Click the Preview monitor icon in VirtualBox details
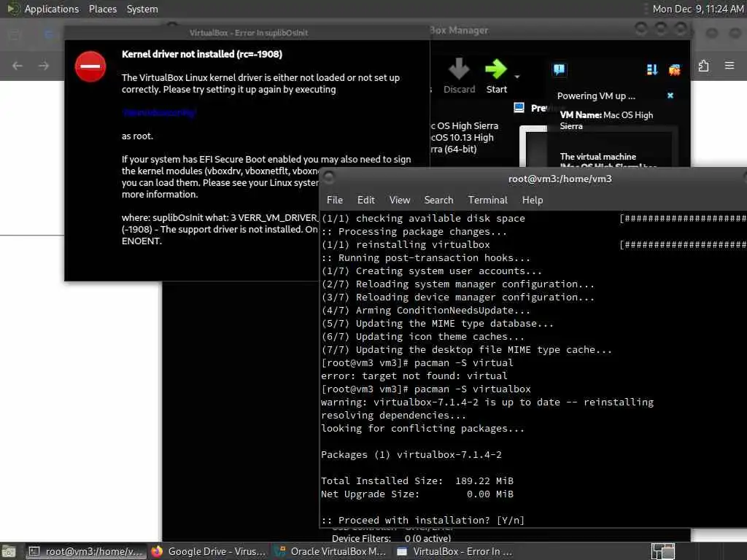 click(x=519, y=108)
